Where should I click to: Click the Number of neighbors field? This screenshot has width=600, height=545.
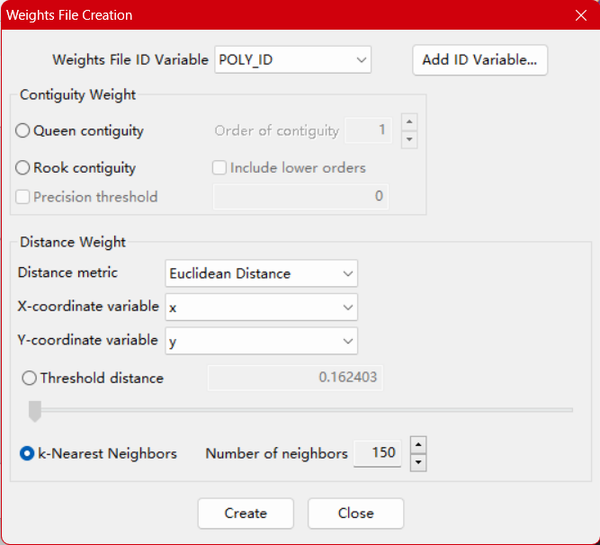click(379, 454)
